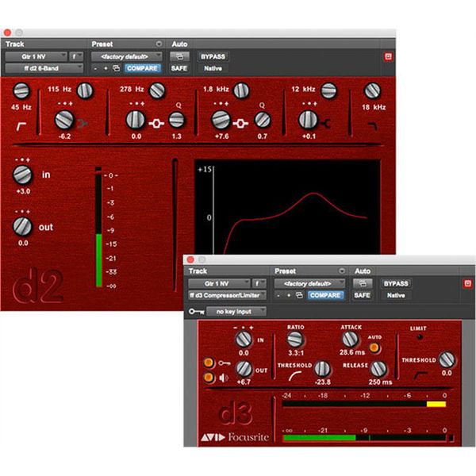Click the d2 window target icon
The height and width of the screenshot is (476, 476).
(x=388, y=57)
